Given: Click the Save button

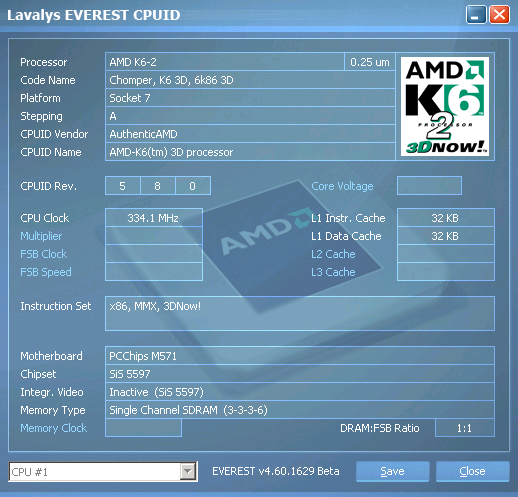Looking at the screenshot, I should [392, 471].
